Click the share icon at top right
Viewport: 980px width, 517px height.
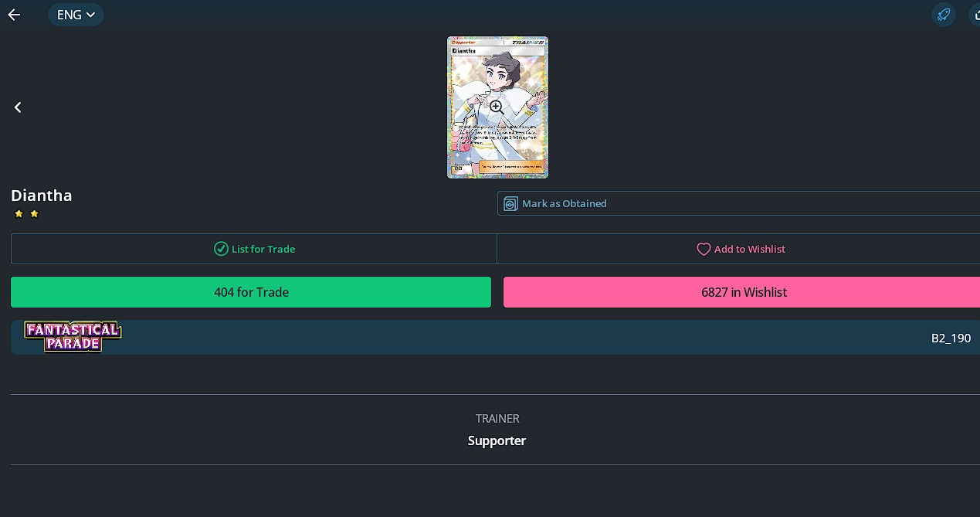click(974, 15)
